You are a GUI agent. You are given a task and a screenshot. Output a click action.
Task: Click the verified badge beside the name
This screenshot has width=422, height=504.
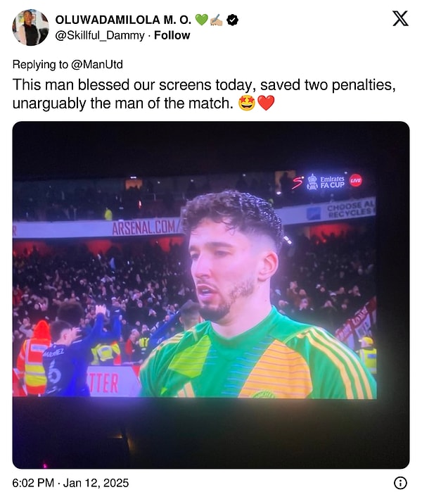(x=233, y=20)
